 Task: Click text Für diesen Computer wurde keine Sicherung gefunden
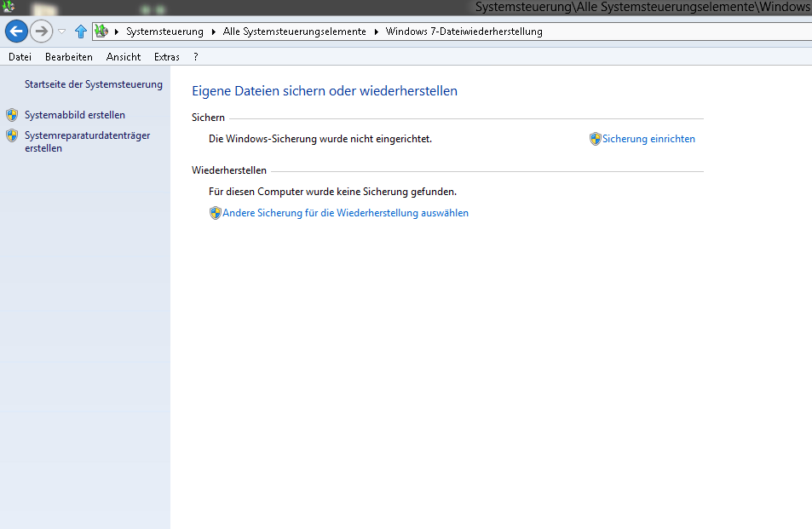(x=332, y=192)
